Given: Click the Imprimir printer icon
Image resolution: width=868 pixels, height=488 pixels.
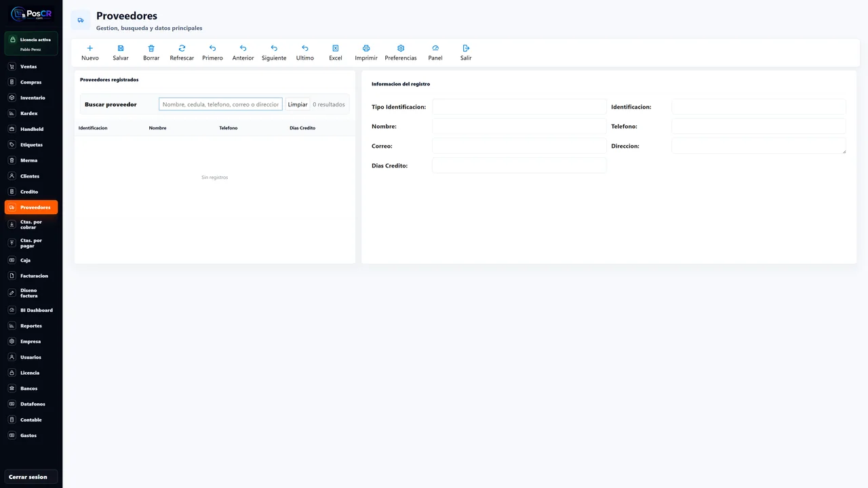Looking at the screenshot, I should (x=366, y=48).
